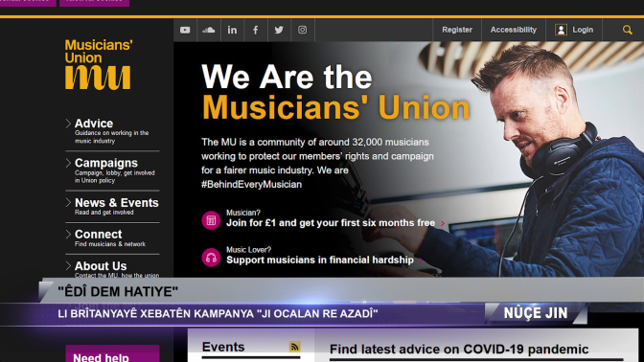
Task: Click Join for £1 six months free link
Action: coord(331,223)
